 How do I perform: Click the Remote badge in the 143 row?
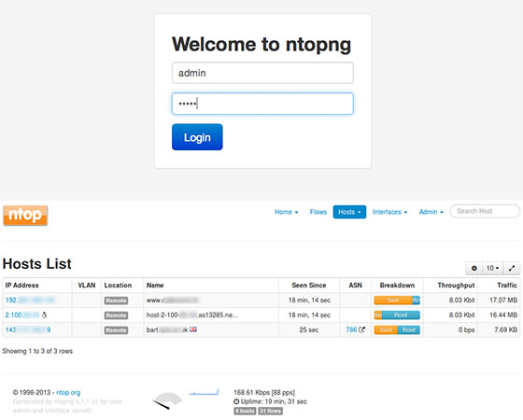pyautogui.click(x=116, y=330)
